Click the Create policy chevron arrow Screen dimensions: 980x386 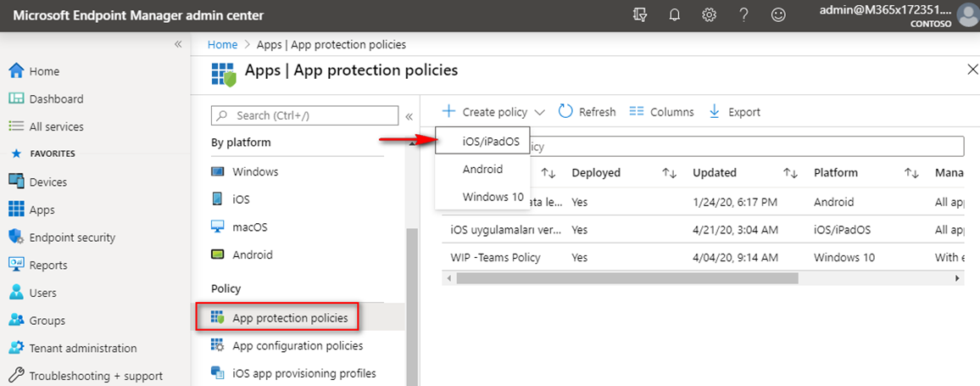(541, 113)
